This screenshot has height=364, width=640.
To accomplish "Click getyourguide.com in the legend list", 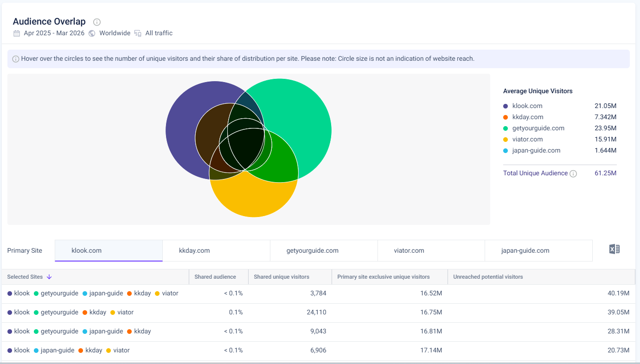I will (538, 128).
